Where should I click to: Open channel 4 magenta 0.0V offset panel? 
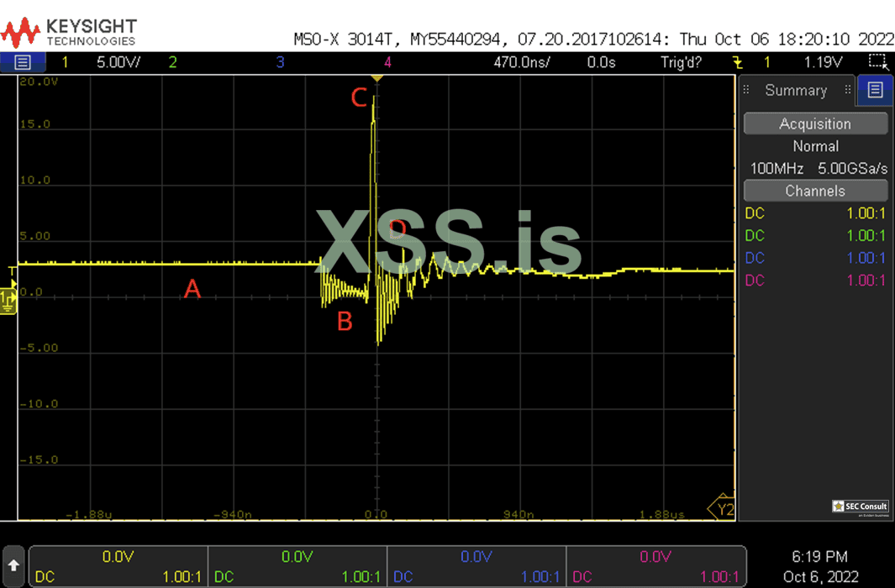655,566
